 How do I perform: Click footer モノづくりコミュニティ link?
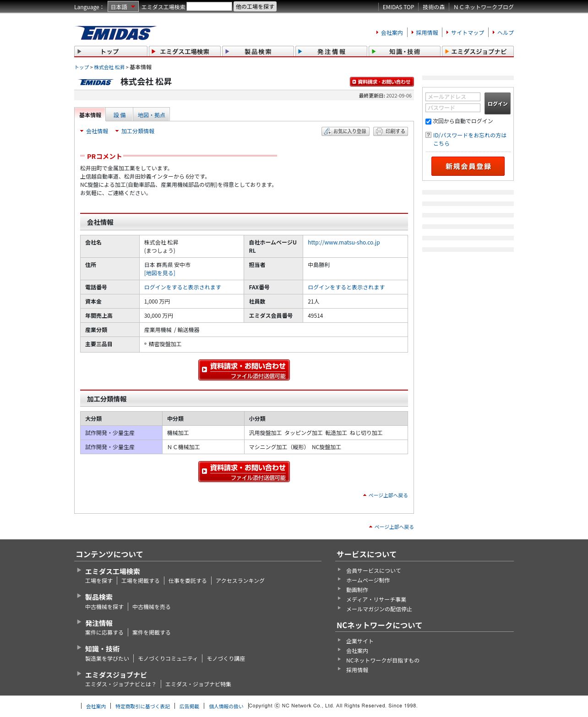pos(168,659)
